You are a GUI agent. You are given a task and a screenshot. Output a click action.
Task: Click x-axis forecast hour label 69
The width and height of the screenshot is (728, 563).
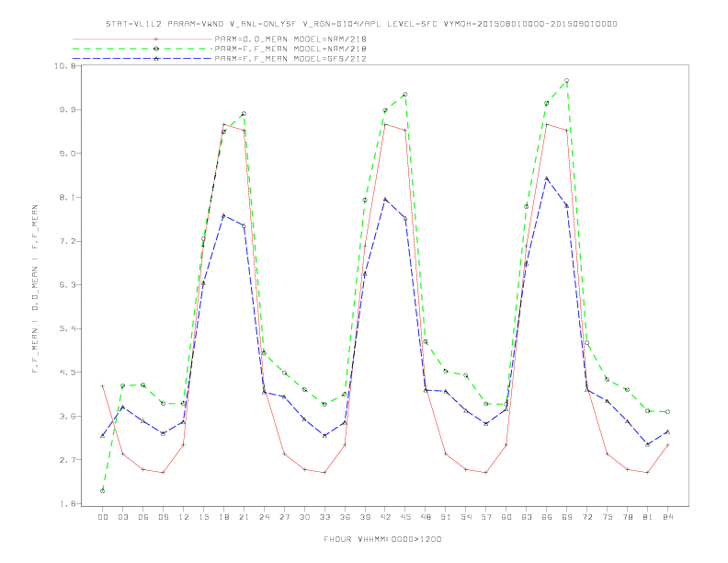(x=567, y=517)
